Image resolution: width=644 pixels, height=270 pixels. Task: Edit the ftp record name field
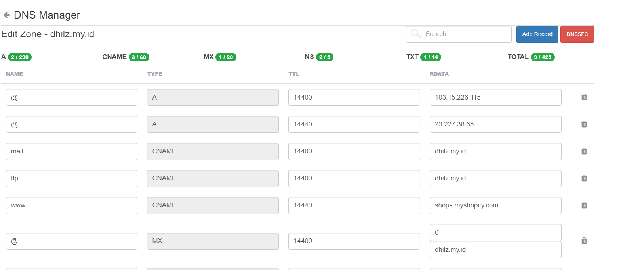[72, 178]
